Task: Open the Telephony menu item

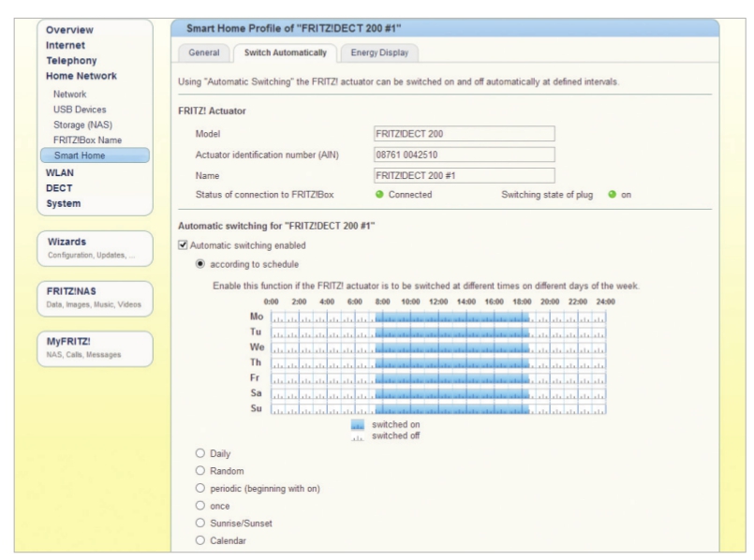Action: (x=71, y=61)
